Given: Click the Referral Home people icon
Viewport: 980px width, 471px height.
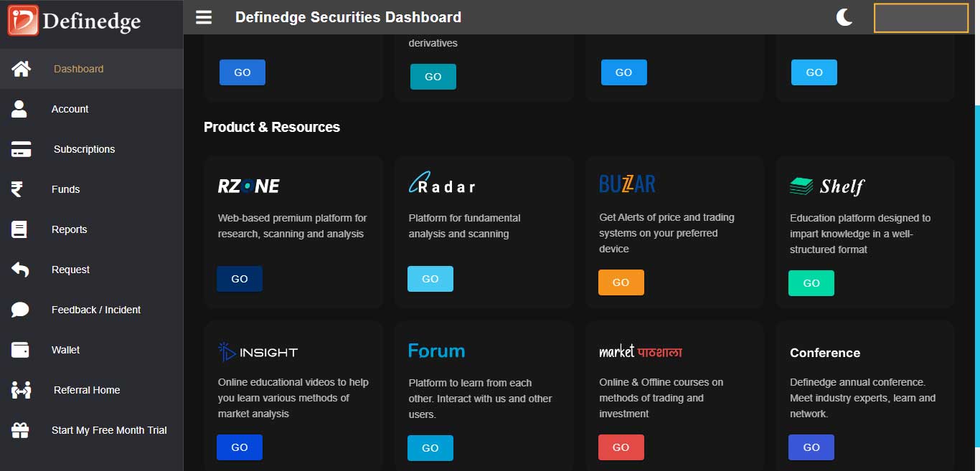Looking at the screenshot, I should tap(22, 390).
